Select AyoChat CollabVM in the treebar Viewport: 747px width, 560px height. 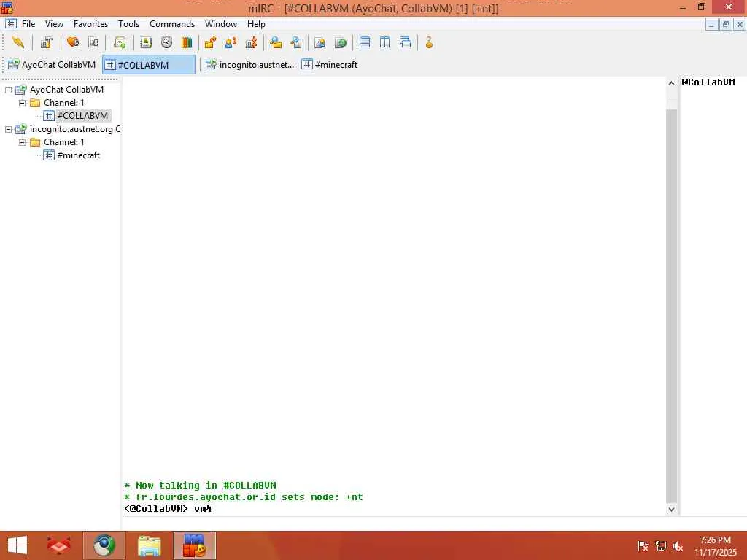(x=66, y=90)
